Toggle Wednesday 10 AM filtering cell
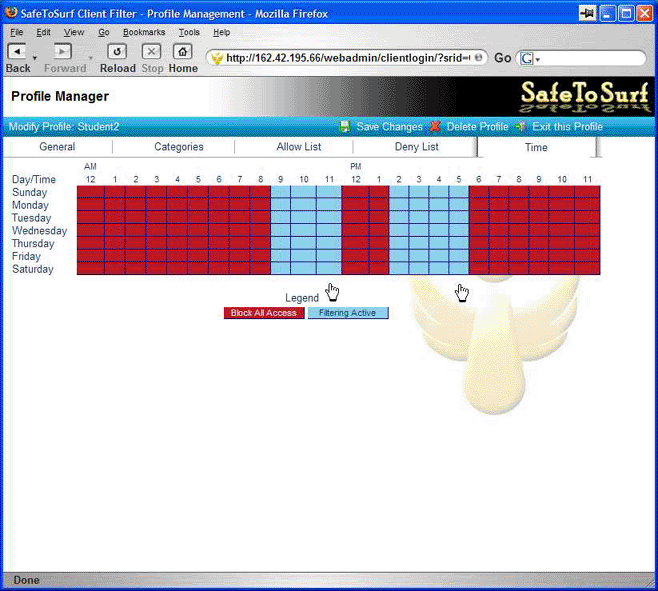This screenshot has height=591, width=658. point(304,230)
